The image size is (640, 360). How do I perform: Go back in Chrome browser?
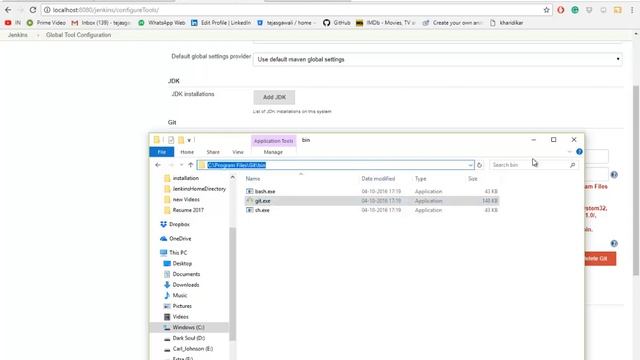pyautogui.click(x=8, y=10)
